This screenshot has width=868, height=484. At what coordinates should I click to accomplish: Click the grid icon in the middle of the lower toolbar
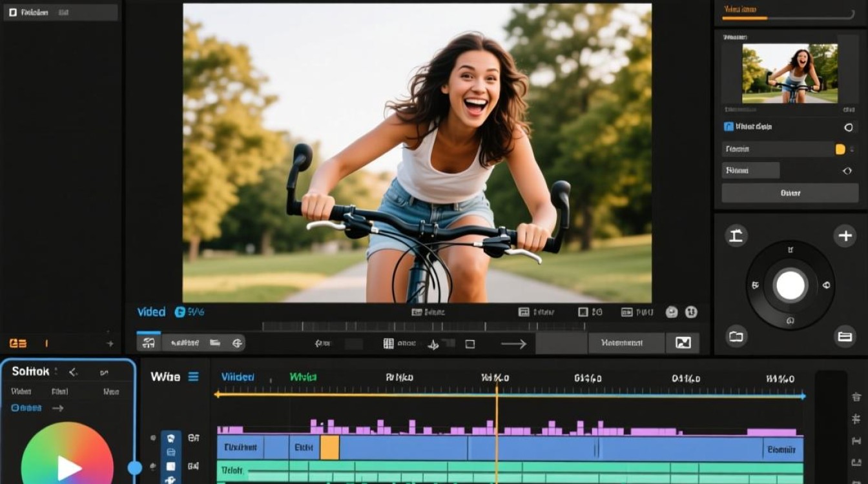pyautogui.click(x=388, y=344)
